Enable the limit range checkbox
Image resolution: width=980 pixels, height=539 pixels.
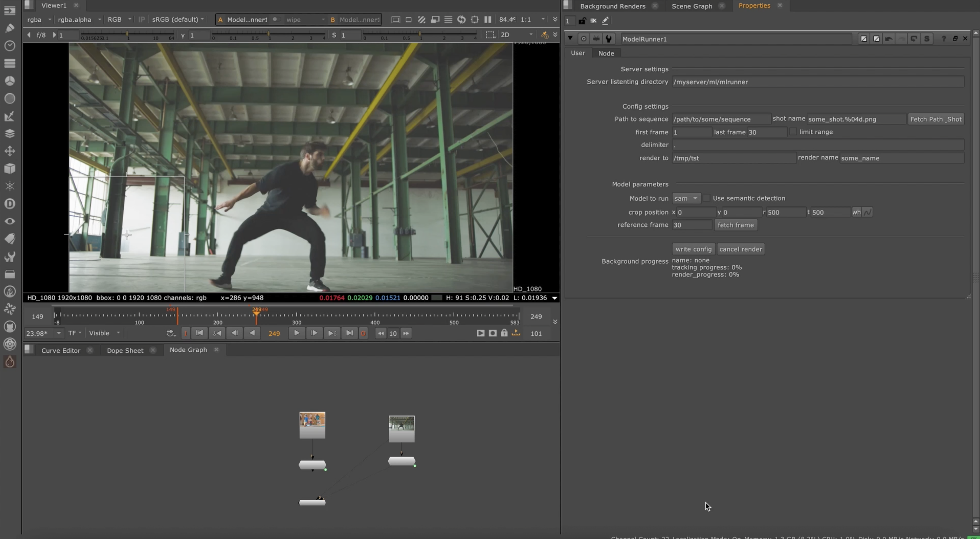tap(794, 131)
